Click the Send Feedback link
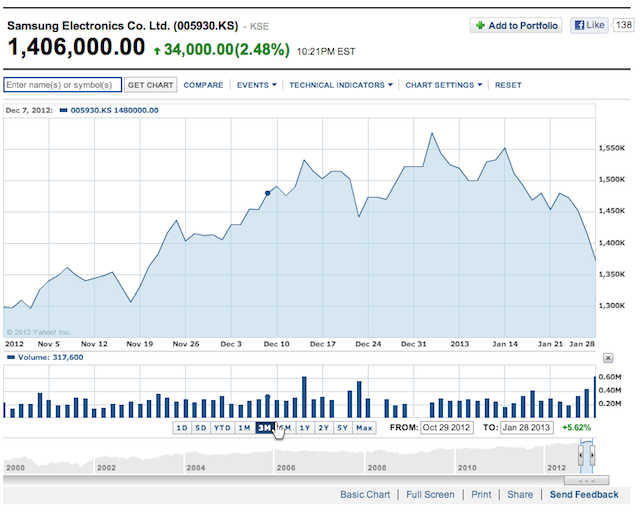The height and width of the screenshot is (512, 640). pos(584,494)
